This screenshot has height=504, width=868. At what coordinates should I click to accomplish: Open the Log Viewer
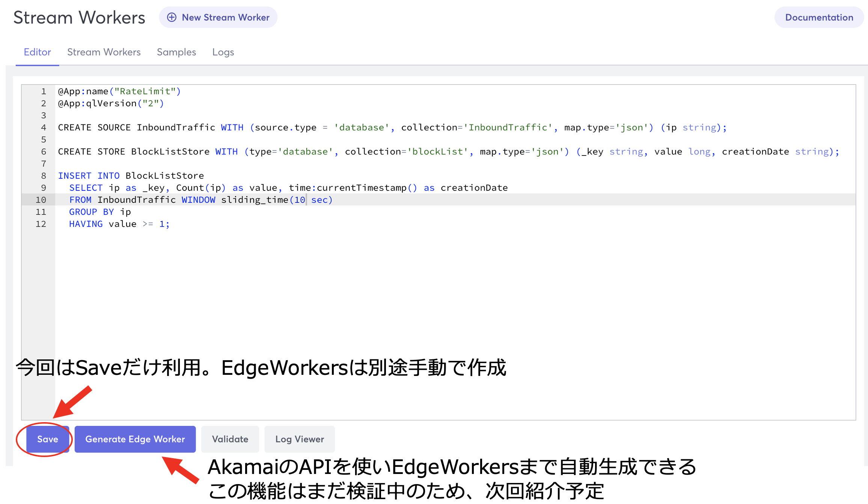(299, 439)
